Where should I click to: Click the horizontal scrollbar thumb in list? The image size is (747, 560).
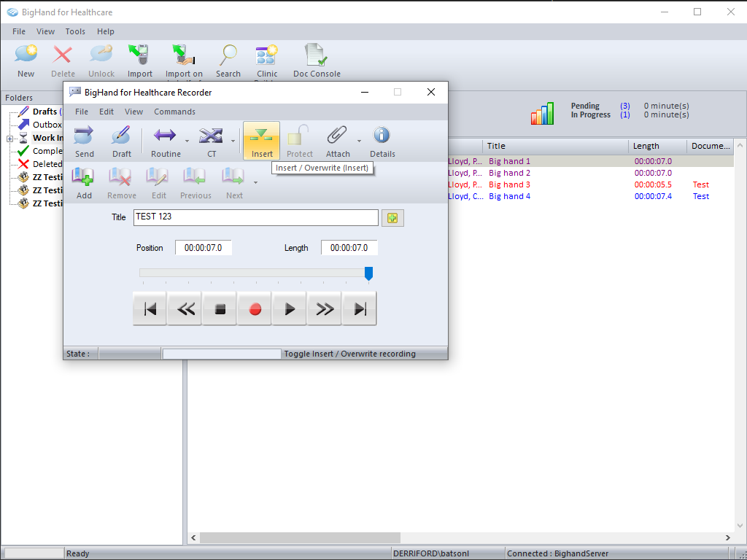tap(300, 537)
